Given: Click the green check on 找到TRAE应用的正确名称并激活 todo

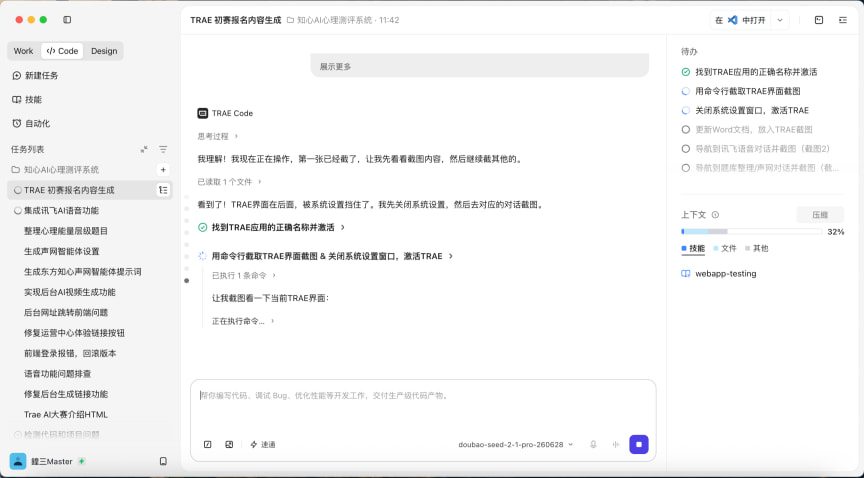Looking at the screenshot, I should (x=685, y=72).
